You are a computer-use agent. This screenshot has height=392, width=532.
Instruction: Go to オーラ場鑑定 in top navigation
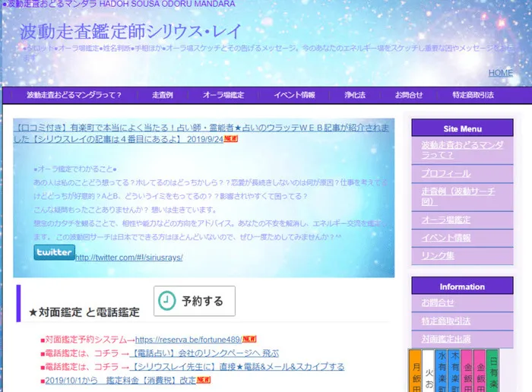pos(223,95)
